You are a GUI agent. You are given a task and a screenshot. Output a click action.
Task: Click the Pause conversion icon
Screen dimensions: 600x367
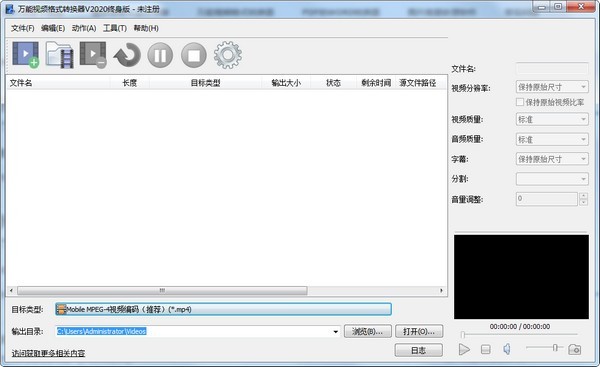click(x=160, y=55)
